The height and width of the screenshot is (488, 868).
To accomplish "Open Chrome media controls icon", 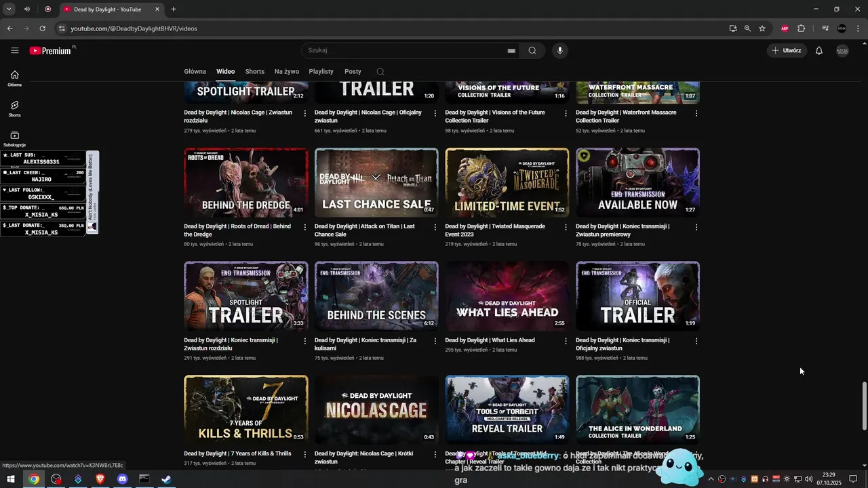I will (825, 28).
